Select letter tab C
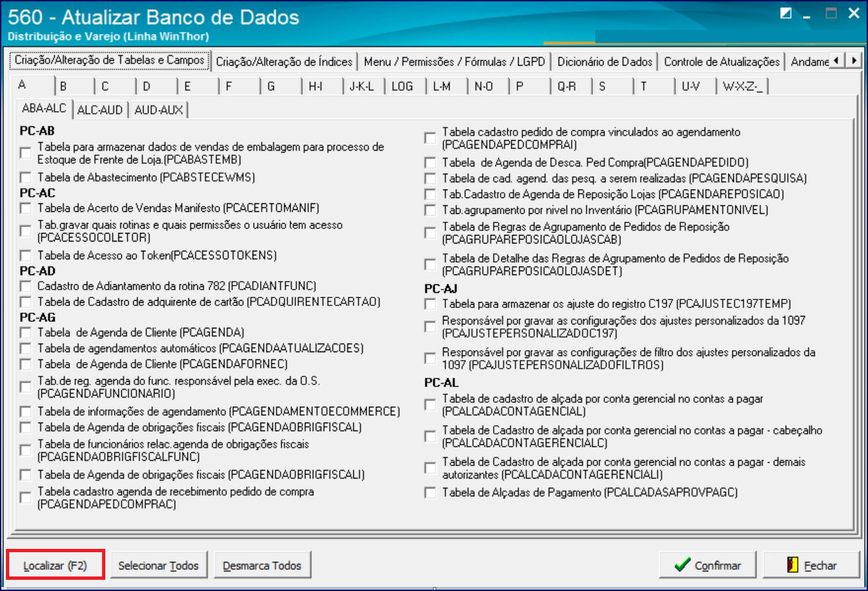This screenshot has width=868, height=591. [x=115, y=86]
